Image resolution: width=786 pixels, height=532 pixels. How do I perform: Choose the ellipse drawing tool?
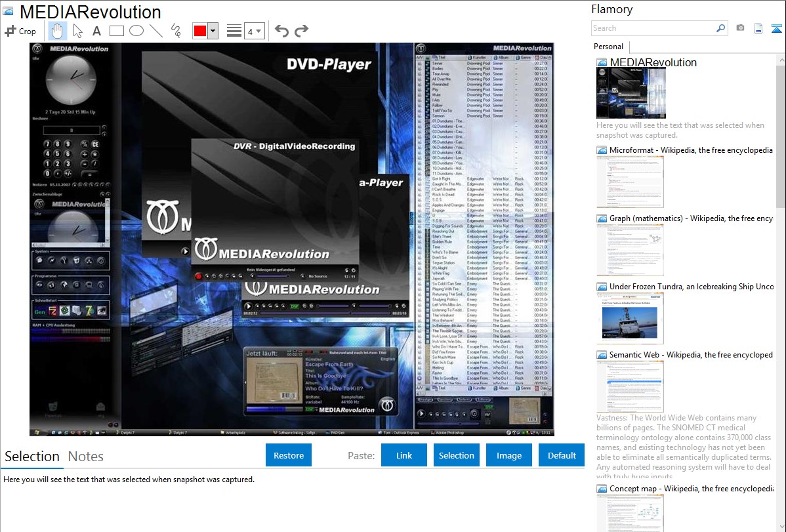[x=136, y=31]
